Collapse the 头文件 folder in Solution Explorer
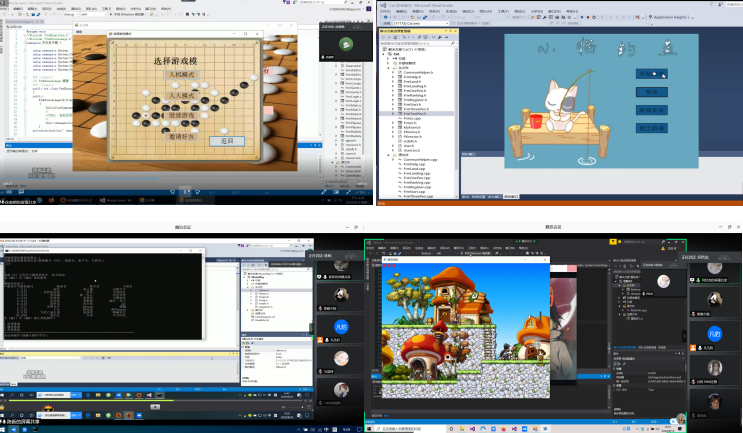743x433 pixels. click(389, 68)
